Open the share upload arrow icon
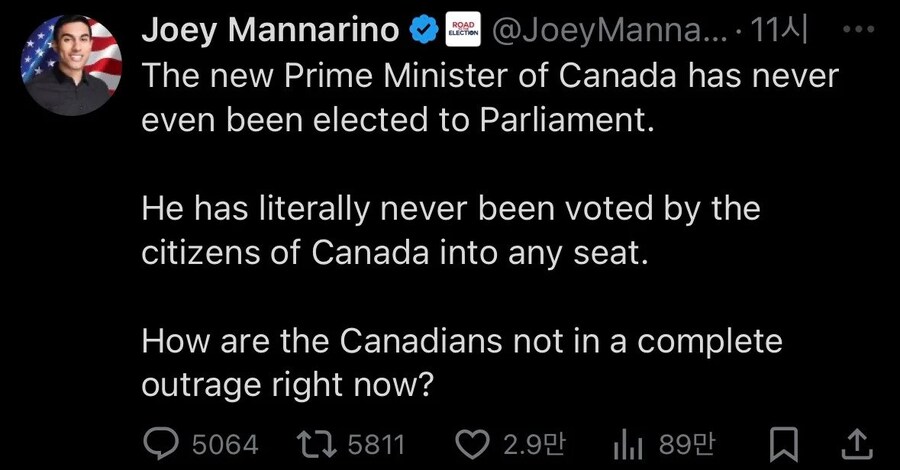This screenshot has height=470, width=900. click(856, 443)
